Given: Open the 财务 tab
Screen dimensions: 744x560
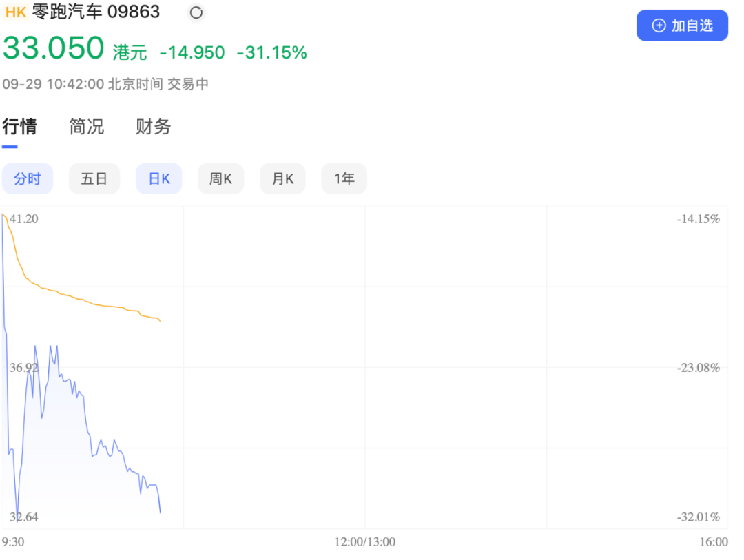Looking at the screenshot, I should [x=153, y=127].
